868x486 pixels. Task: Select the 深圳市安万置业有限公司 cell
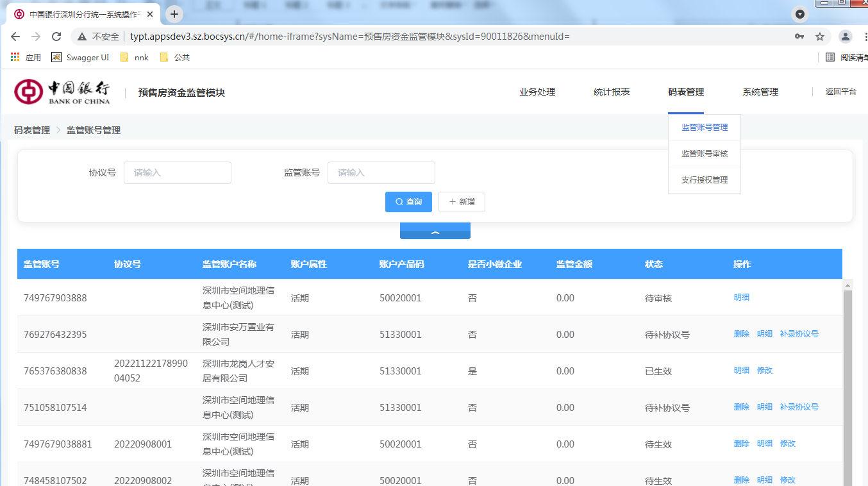pyautogui.click(x=238, y=335)
